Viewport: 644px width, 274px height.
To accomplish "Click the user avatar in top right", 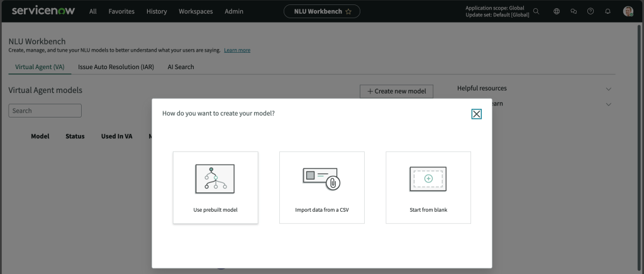I will point(628,11).
